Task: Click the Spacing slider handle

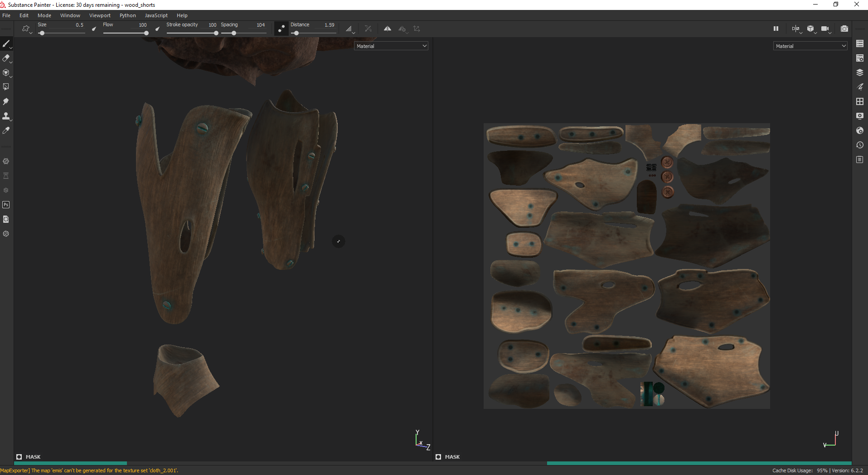Action: tap(233, 33)
